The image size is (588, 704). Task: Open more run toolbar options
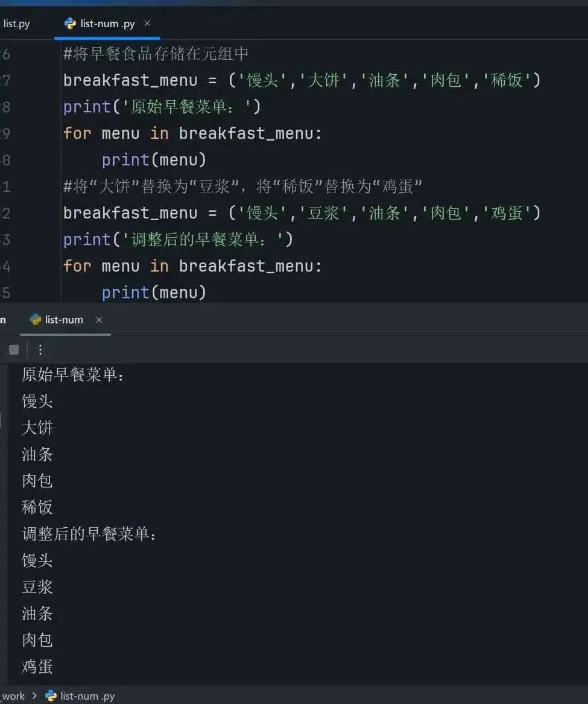pyautogui.click(x=40, y=350)
